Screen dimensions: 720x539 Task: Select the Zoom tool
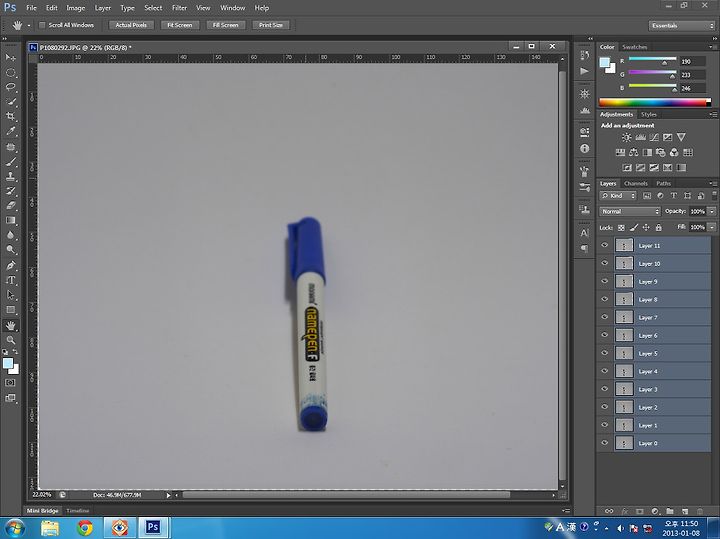(10, 340)
